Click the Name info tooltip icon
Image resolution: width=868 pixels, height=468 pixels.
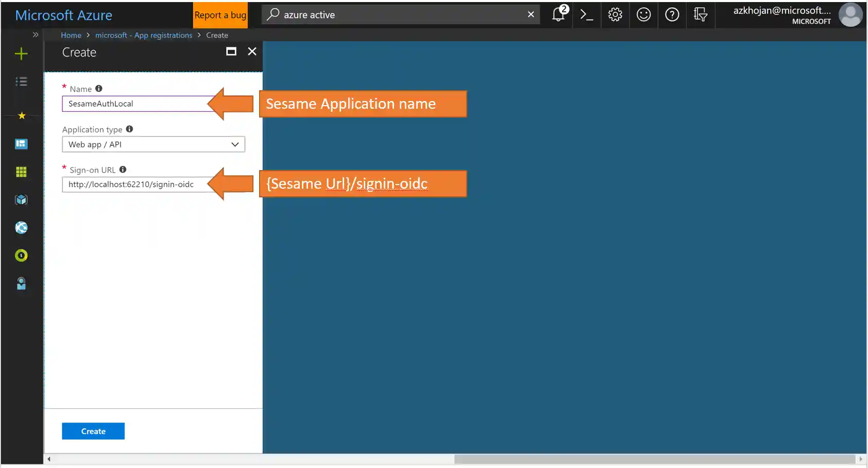98,88
